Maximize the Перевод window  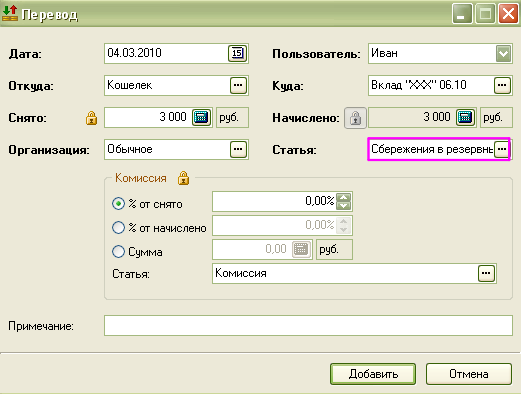coord(485,14)
